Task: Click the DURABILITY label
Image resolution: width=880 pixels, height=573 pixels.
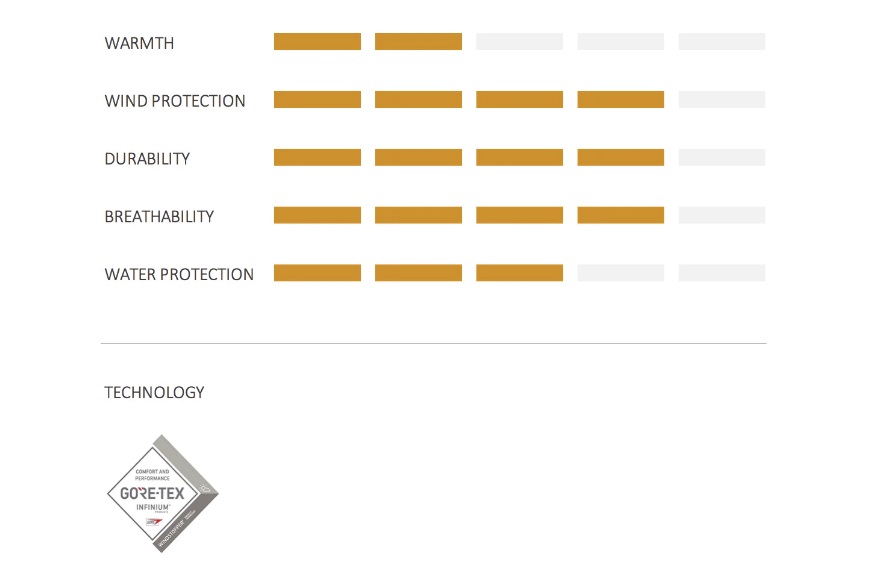Action: coord(147,159)
